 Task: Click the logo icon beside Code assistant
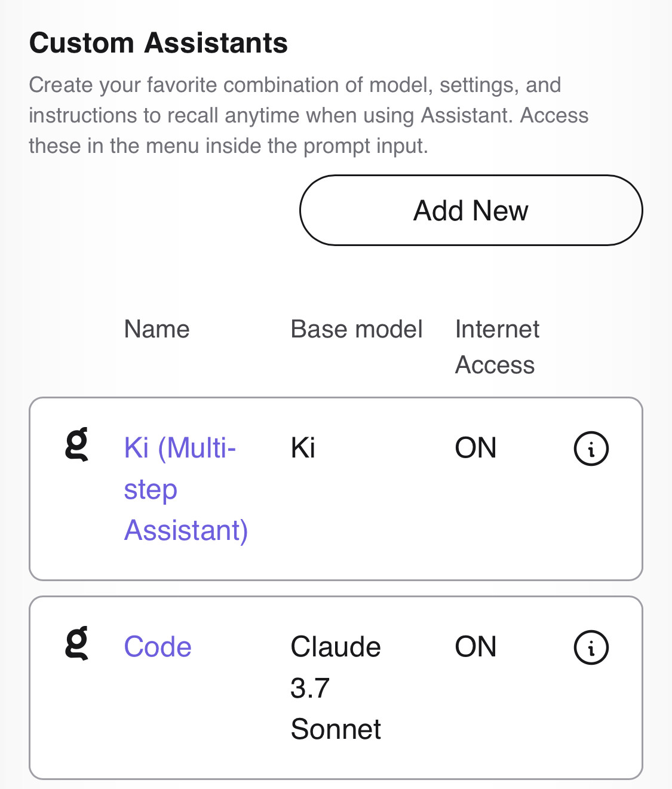point(76,643)
